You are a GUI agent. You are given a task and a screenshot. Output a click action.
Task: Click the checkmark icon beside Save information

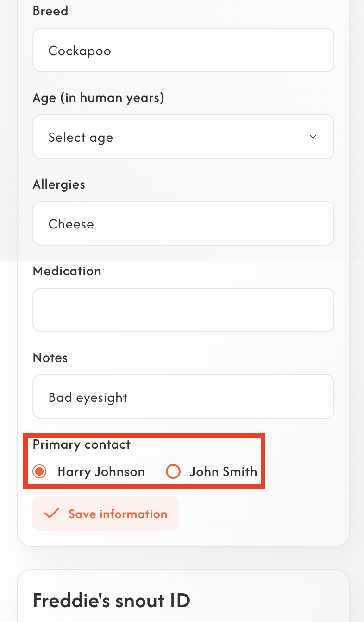point(51,514)
